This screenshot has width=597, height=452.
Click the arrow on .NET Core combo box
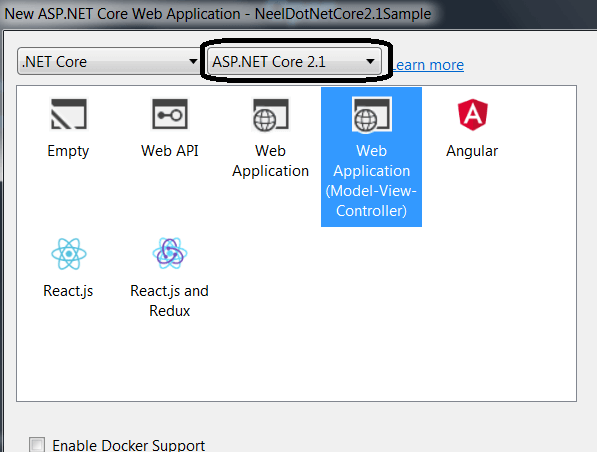click(193, 61)
